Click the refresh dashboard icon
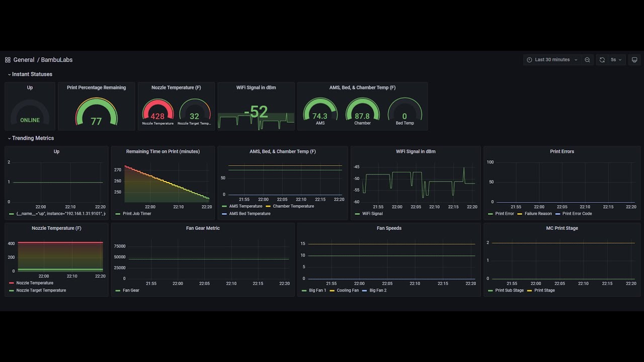Image resolution: width=644 pixels, height=362 pixels. pos(602,60)
